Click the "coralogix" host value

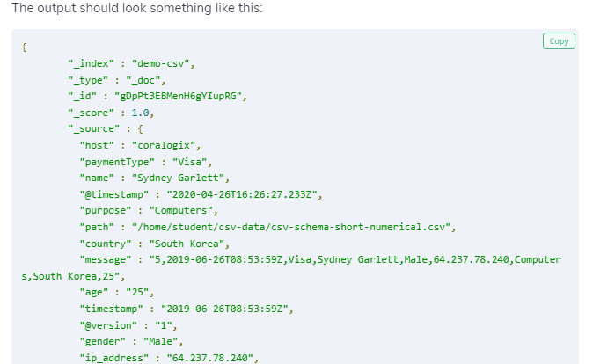pyautogui.click(x=164, y=146)
